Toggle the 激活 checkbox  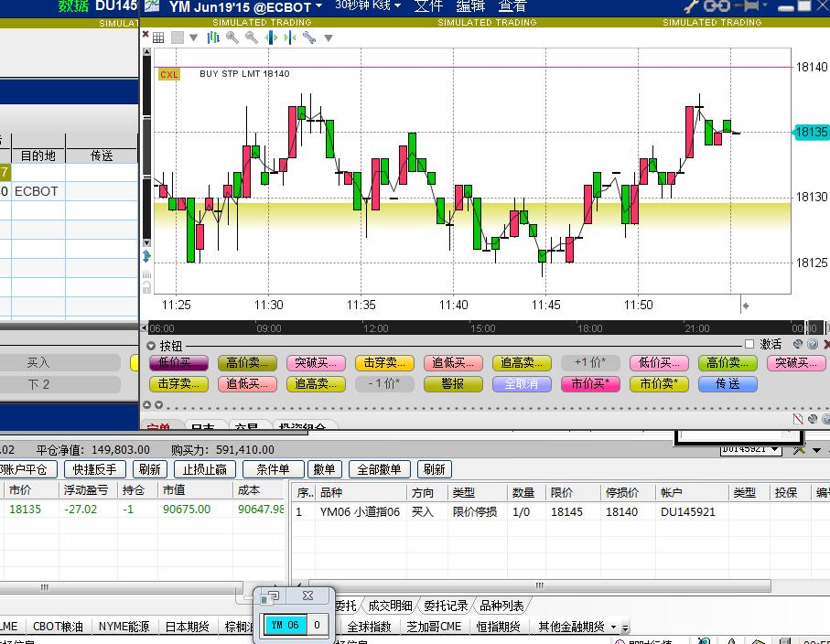tap(749, 345)
